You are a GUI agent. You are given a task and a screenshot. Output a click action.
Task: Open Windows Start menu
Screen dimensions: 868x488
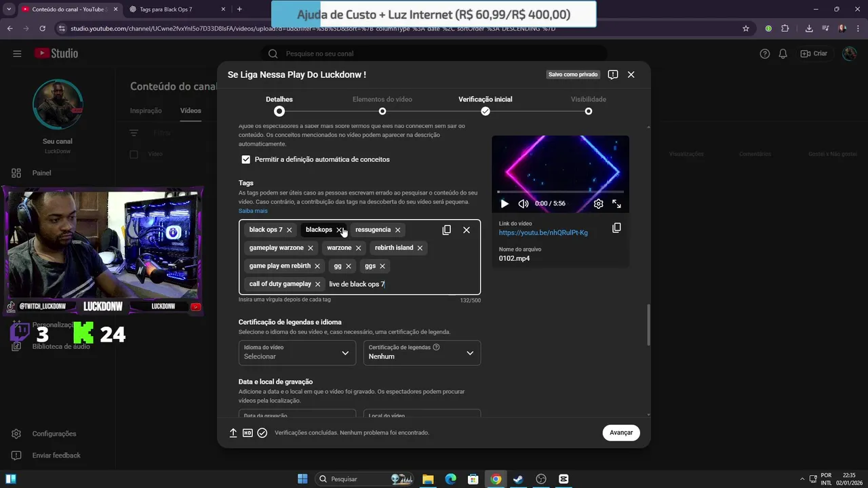302,479
